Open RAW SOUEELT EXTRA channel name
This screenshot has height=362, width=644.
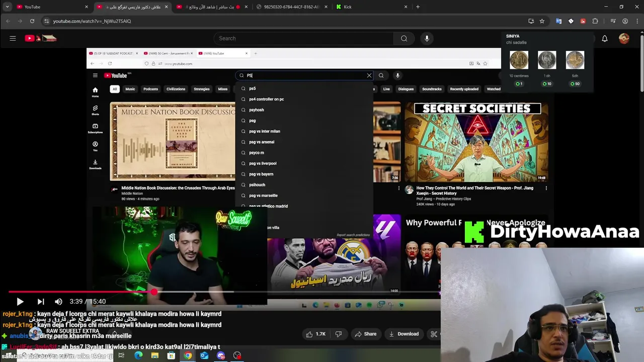73,331
